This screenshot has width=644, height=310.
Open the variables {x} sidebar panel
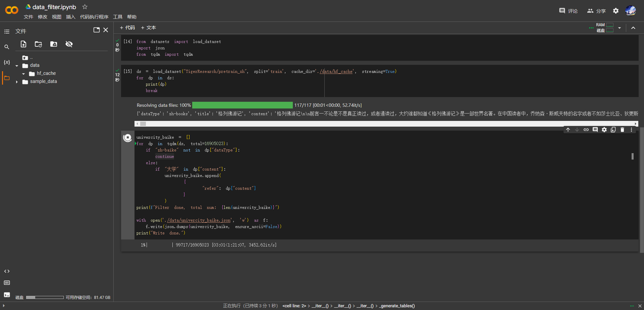pyautogui.click(x=7, y=62)
